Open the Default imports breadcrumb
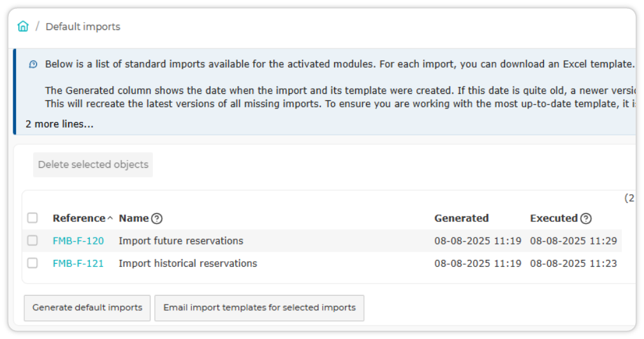This screenshot has width=644, height=339. [83, 27]
